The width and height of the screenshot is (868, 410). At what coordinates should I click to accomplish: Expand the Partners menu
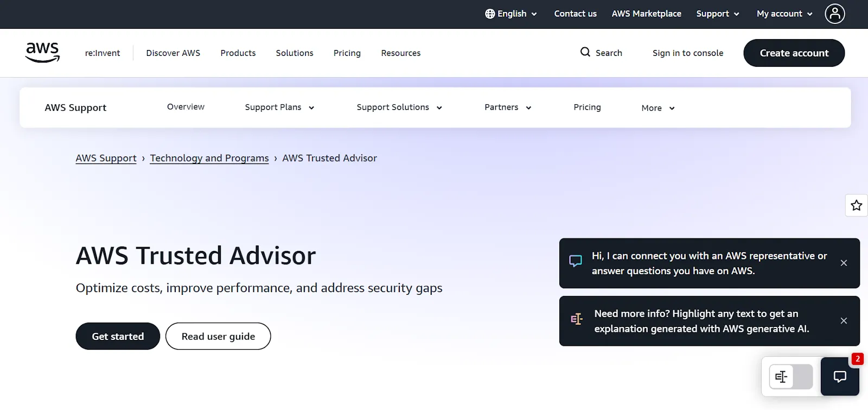coord(508,108)
